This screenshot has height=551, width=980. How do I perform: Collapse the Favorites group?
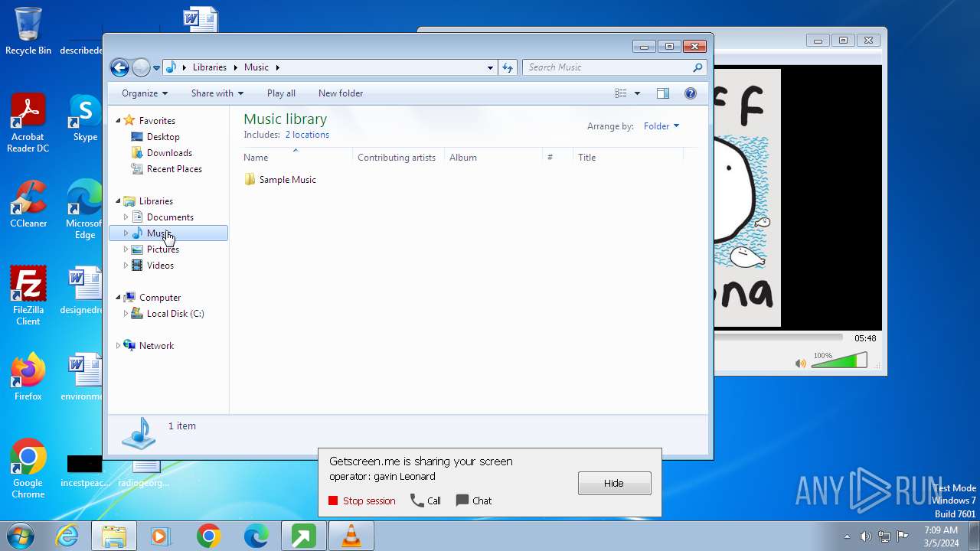pyautogui.click(x=119, y=121)
